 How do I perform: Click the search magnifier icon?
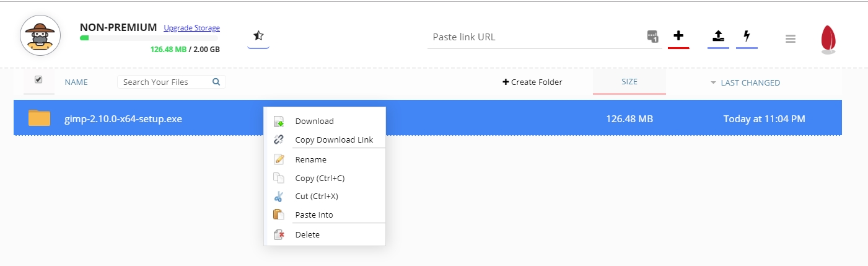[216, 81]
